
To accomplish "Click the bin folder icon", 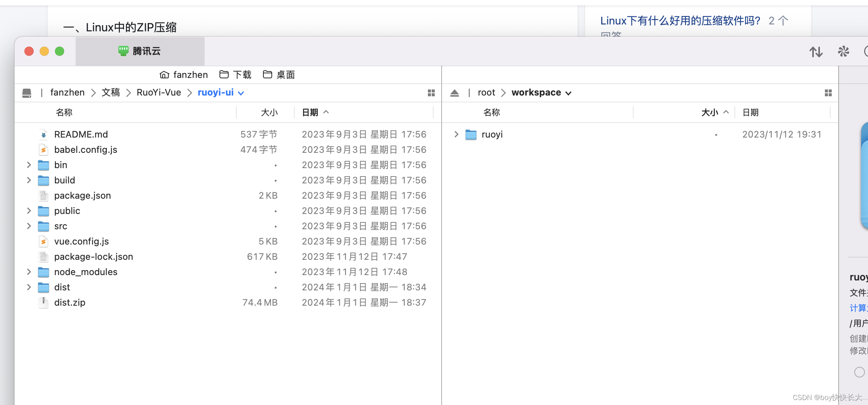I will pos(44,165).
